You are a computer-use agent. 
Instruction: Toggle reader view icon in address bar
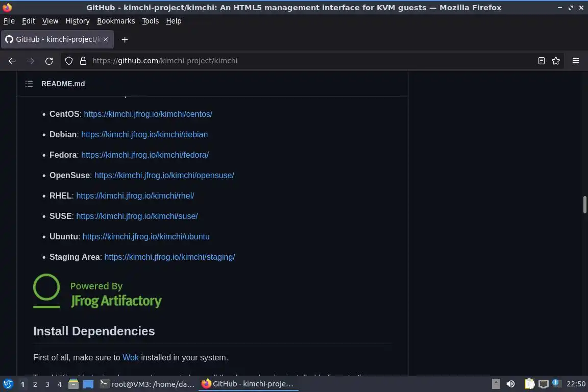(x=541, y=61)
